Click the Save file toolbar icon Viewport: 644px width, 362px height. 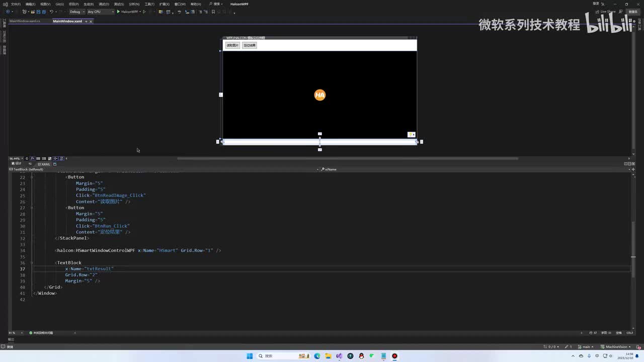[38, 12]
